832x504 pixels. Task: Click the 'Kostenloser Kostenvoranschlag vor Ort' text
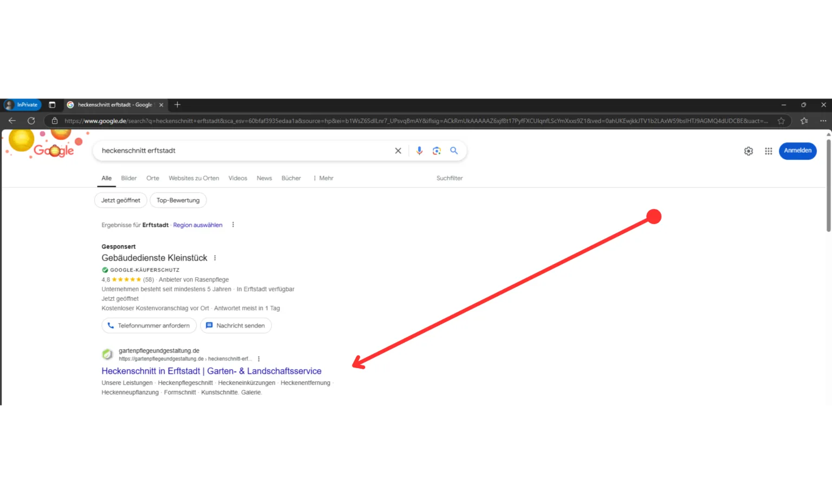(x=155, y=309)
